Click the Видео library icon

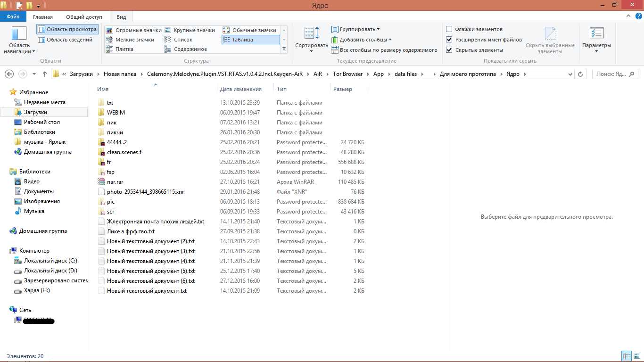(x=18, y=181)
